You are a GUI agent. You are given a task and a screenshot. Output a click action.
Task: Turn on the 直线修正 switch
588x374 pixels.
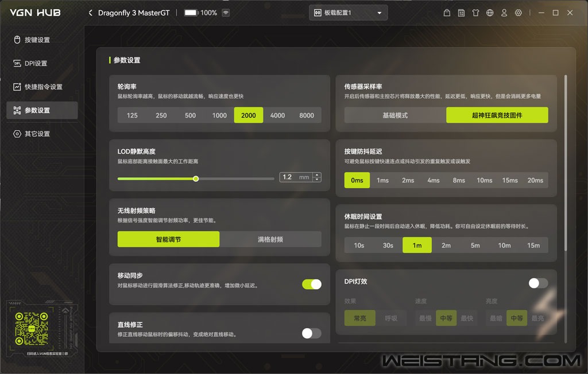tap(312, 333)
